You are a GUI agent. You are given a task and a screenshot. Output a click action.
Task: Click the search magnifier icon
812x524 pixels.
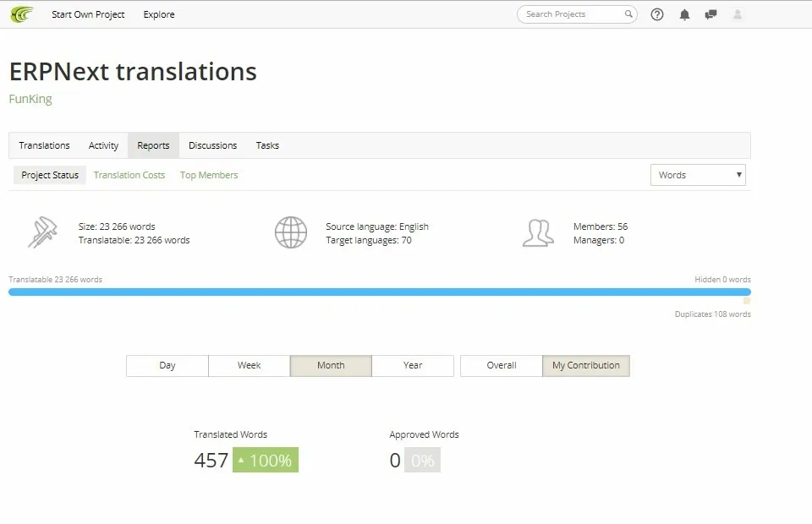[628, 14]
